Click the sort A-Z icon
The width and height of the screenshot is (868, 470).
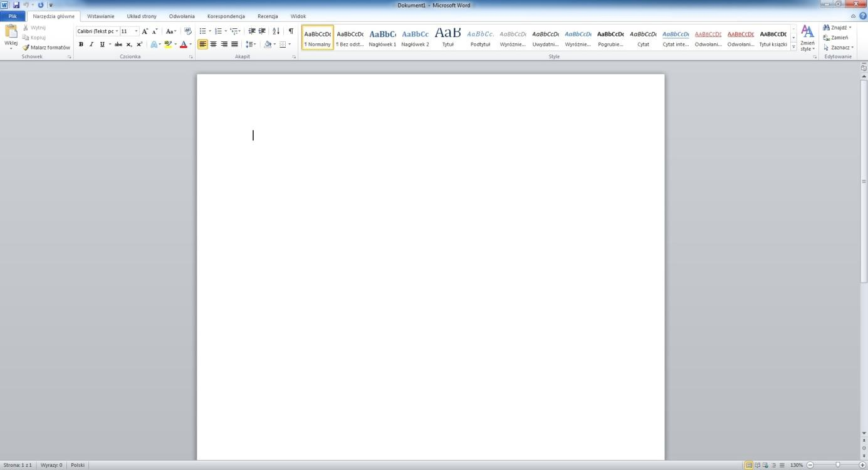pos(276,31)
